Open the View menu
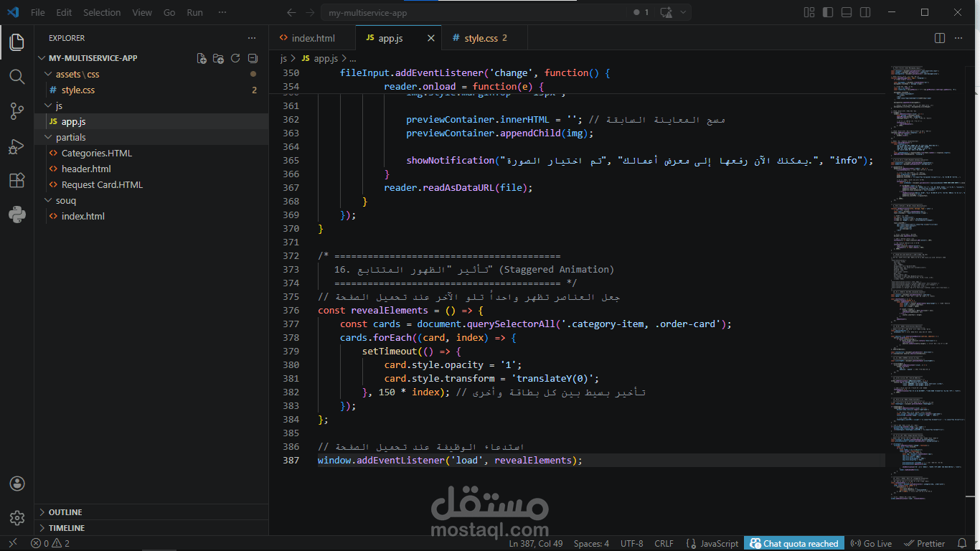The width and height of the screenshot is (980, 551). click(142, 12)
